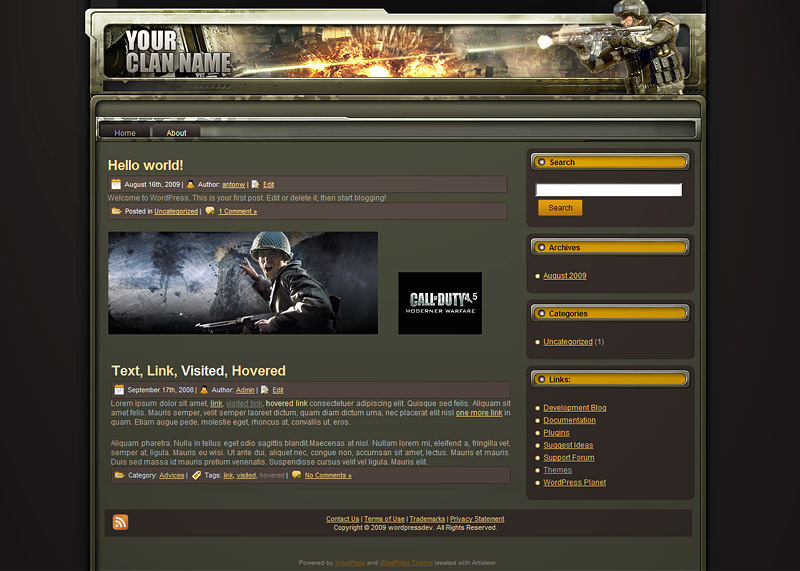Screen dimensions: 800x571
Task: Open the Support Forum link
Action: (x=569, y=458)
